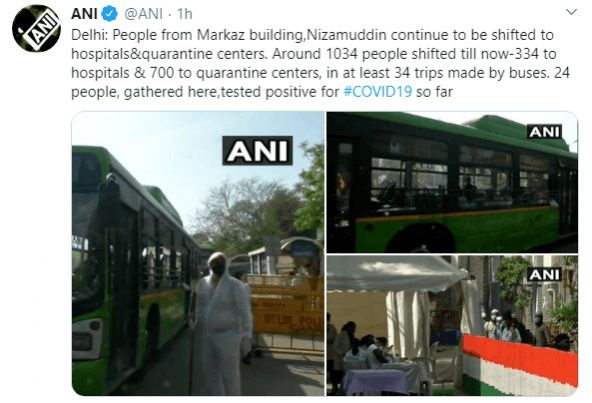Open the top-right green bus side photo
The width and height of the screenshot is (592, 403).
pos(452,182)
